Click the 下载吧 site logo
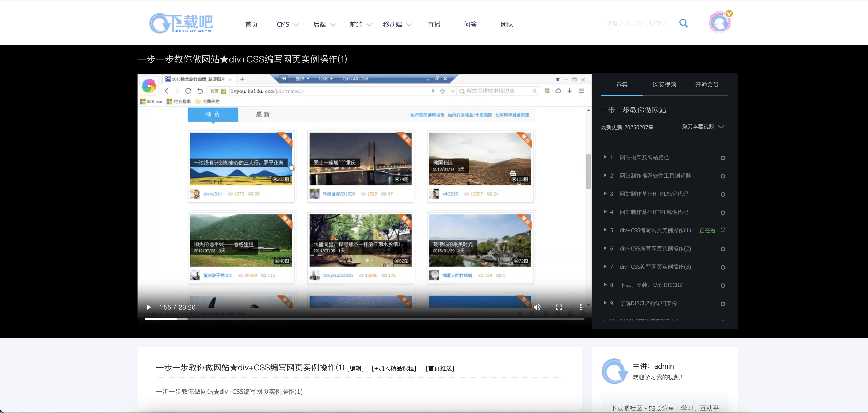Viewport: 868px width, 413px height. pyautogui.click(x=181, y=23)
